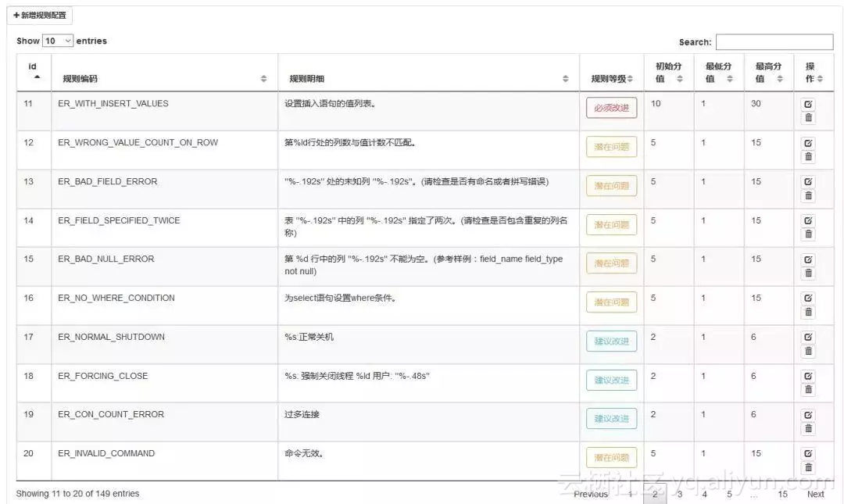The height and width of the screenshot is (504, 844).
Task: Click the 新增规则配置 button
Action: (x=39, y=15)
